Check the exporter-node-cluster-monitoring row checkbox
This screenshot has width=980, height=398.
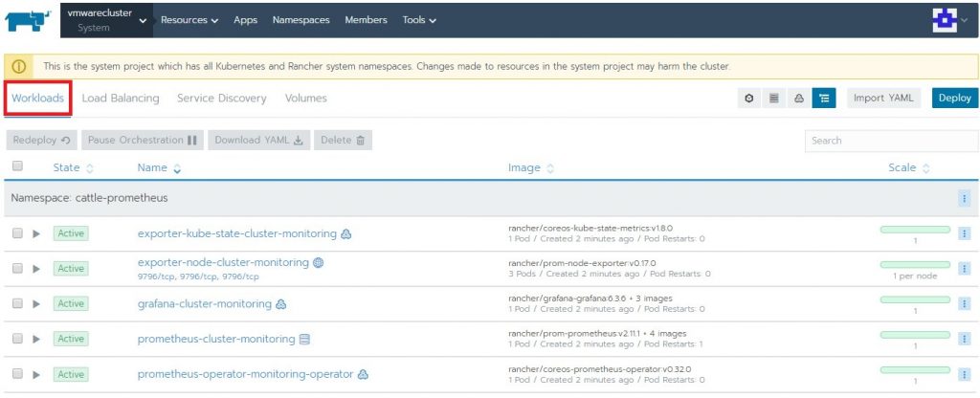[x=17, y=268]
